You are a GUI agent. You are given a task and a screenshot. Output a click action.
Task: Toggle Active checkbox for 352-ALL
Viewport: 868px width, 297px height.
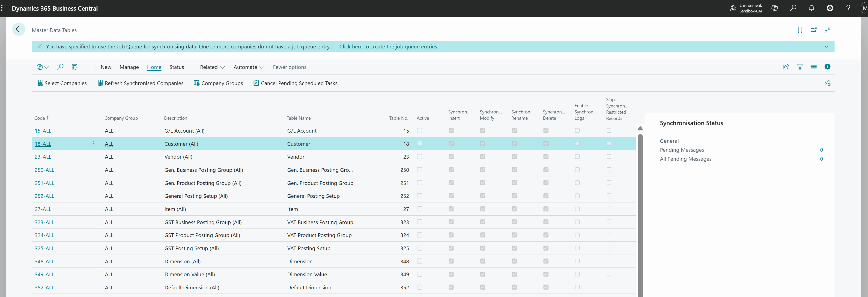420,287
